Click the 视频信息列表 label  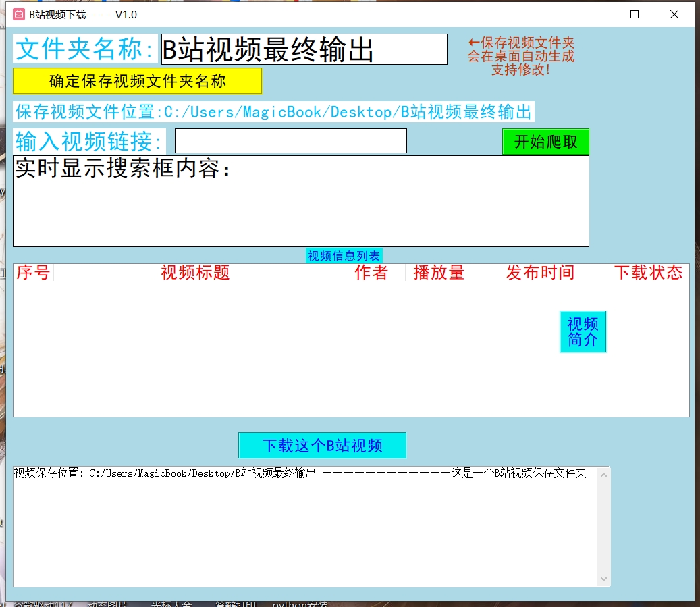pos(344,255)
